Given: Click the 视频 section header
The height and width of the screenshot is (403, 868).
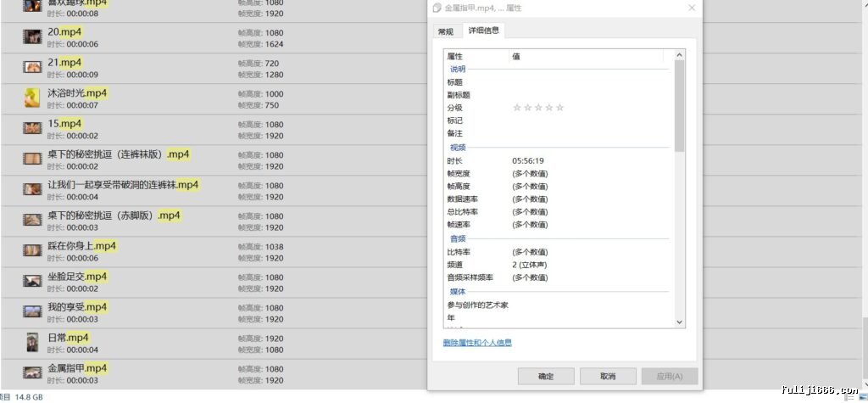Looking at the screenshot, I should coord(458,148).
